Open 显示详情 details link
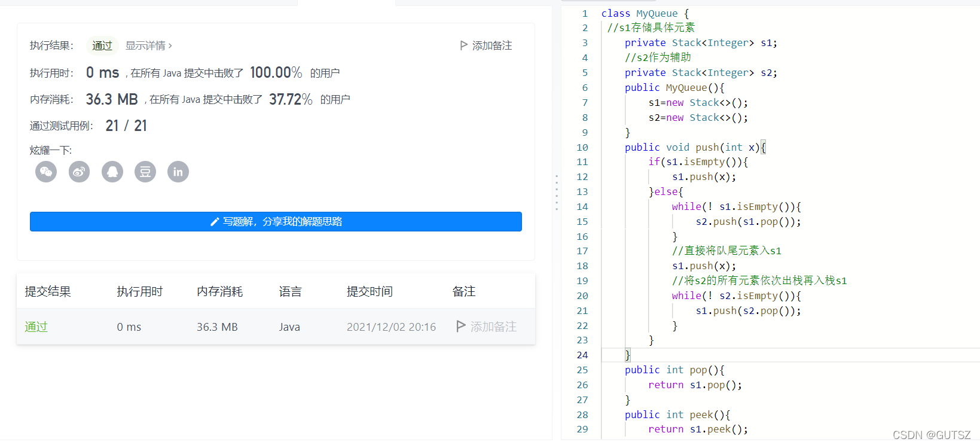 pos(148,45)
